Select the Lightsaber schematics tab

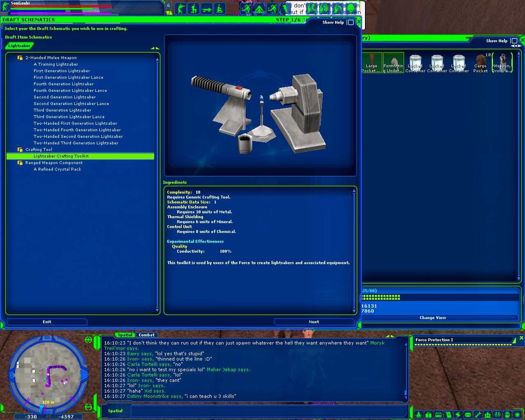20,46
